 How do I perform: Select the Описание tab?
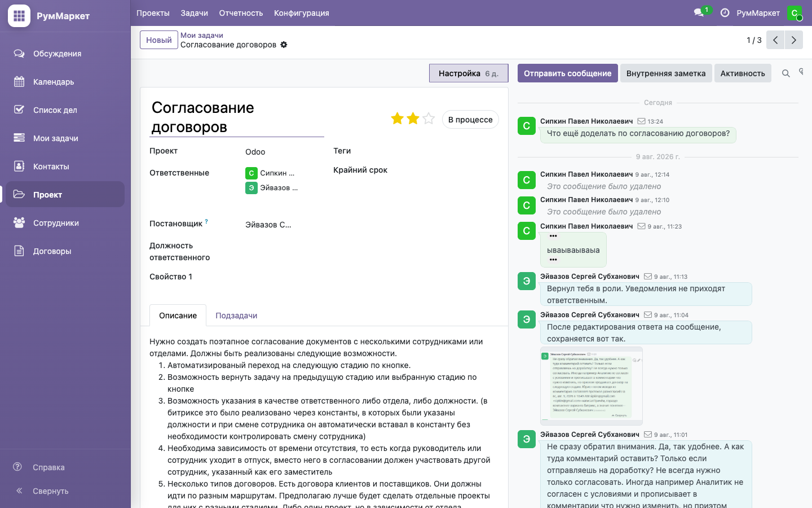click(x=178, y=316)
